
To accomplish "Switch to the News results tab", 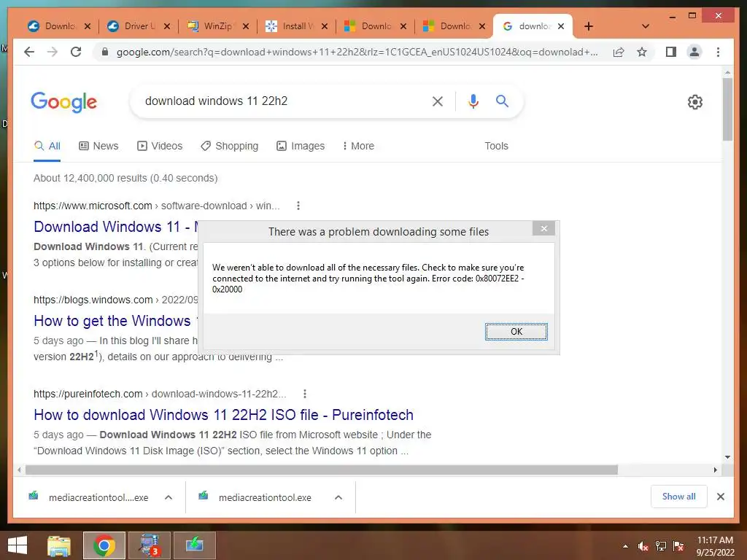I will coord(98,146).
